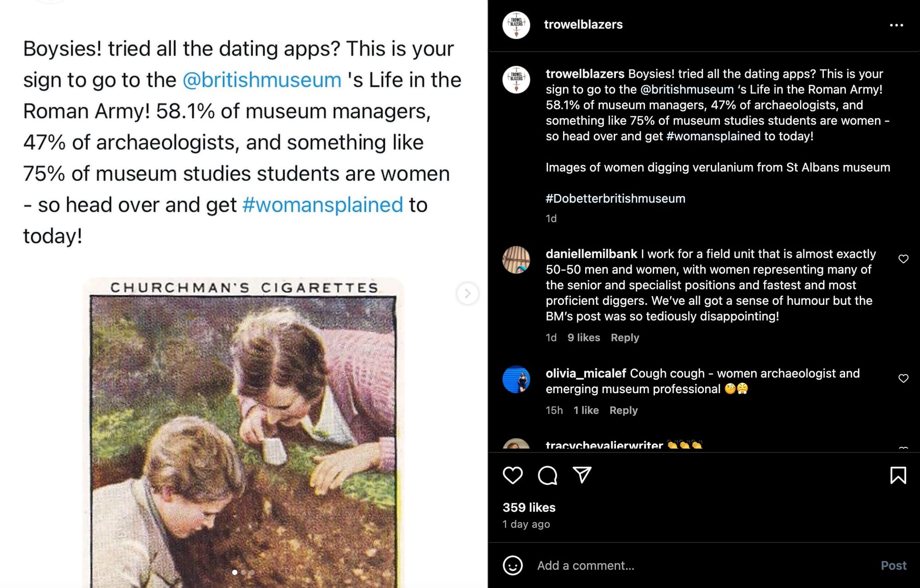The image size is (920, 588).
Task: Open olivia_micalef's blue profile avatar
Action: (516, 379)
